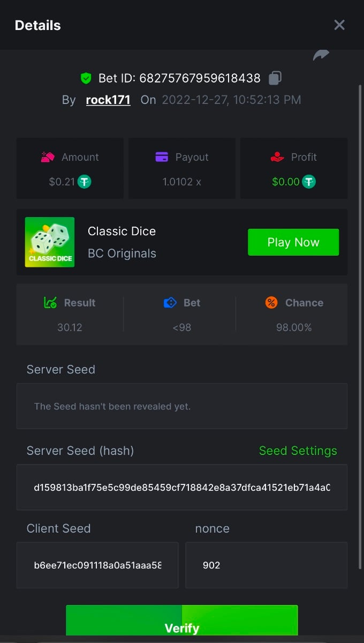Click the green verified shield icon
This screenshot has height=643, width=364.
(x=86, y=79)
